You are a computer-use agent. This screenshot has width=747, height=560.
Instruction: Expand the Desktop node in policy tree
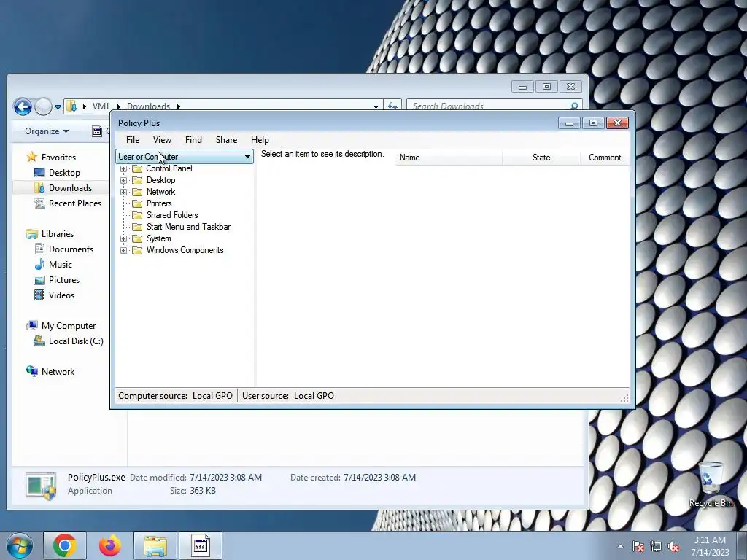click(x=124, y=180)
